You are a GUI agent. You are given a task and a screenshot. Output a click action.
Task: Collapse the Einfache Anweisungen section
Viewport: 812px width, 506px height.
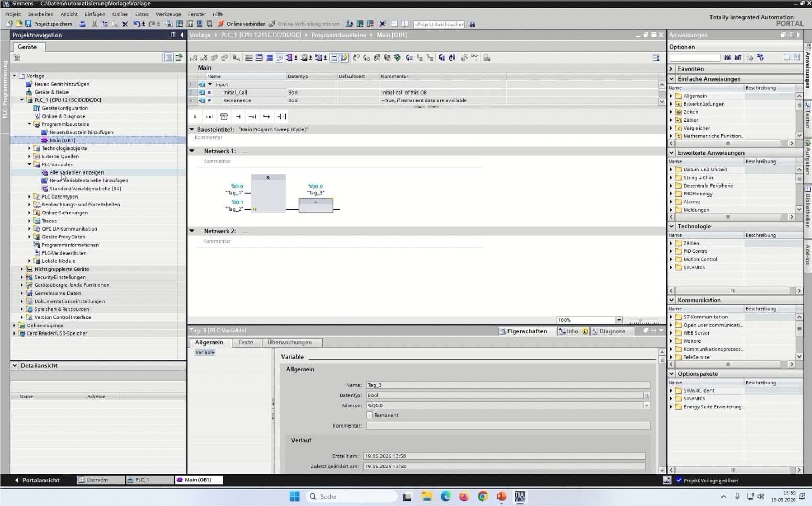click(672, 79)
